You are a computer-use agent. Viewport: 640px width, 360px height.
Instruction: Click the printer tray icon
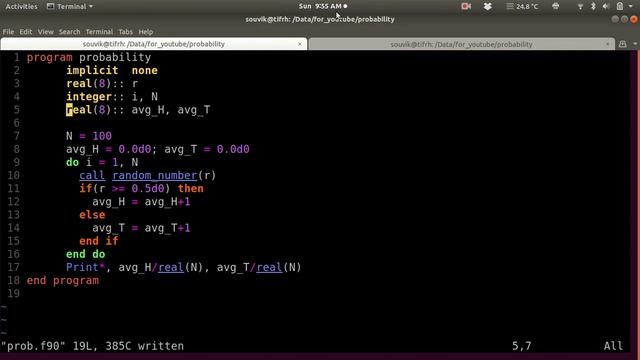tap(556, 6)
